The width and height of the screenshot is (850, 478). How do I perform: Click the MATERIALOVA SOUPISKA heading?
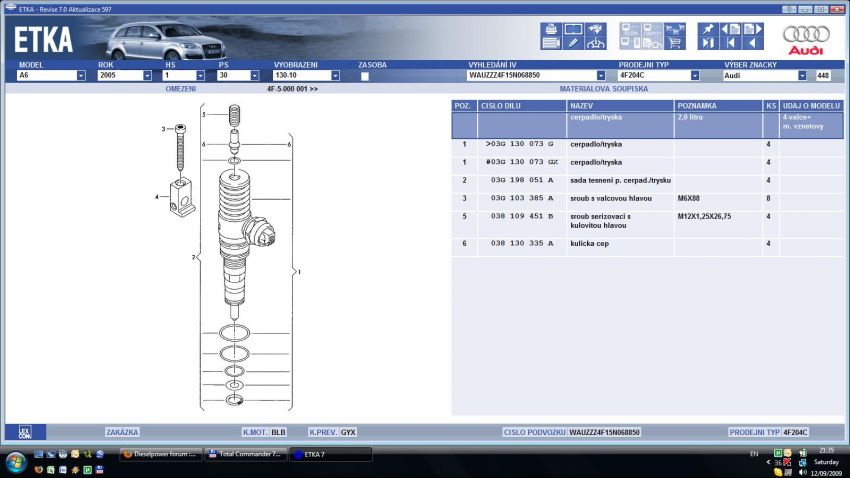(x=603, y=89)
